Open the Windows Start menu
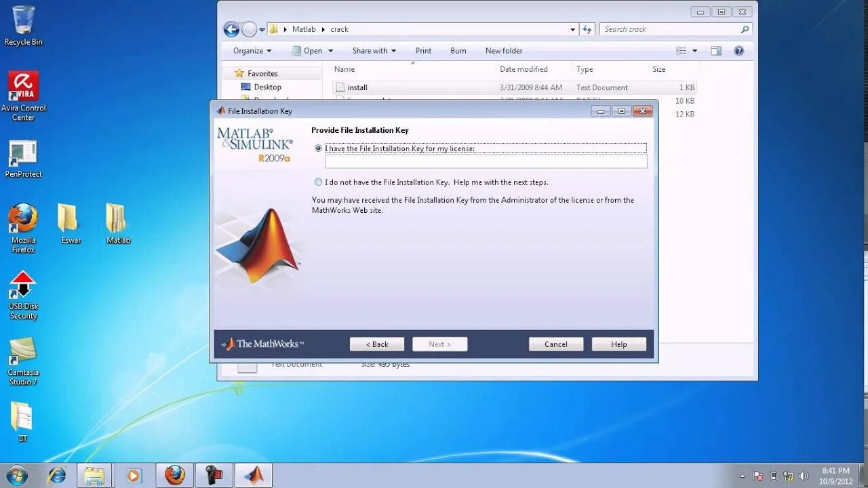868x488 pixels. point(17,475)
